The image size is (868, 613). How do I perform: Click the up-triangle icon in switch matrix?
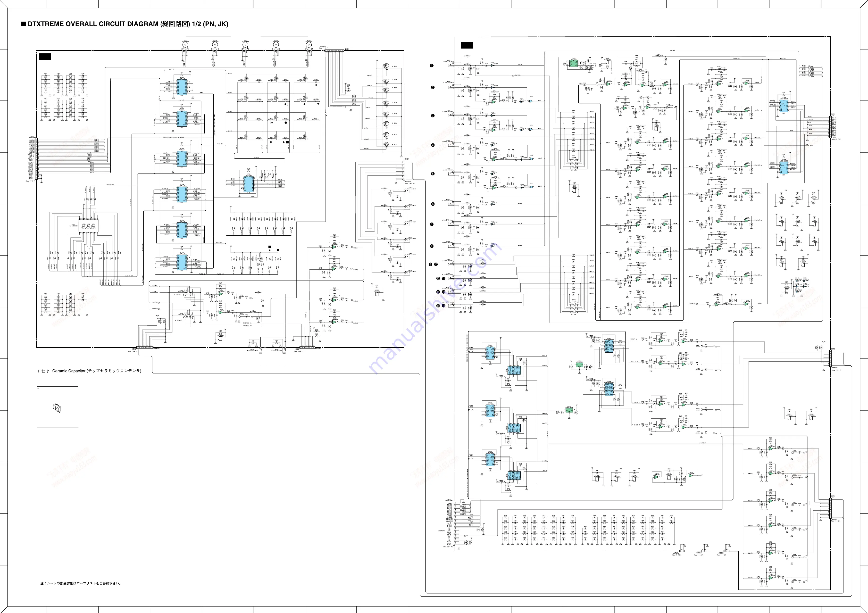click(x=304, y=104)
